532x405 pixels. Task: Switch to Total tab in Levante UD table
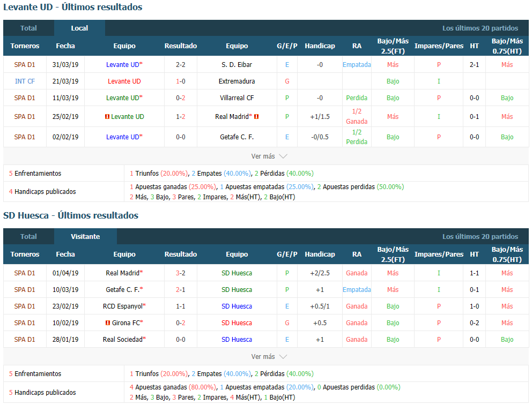click(x=28, y=28)
